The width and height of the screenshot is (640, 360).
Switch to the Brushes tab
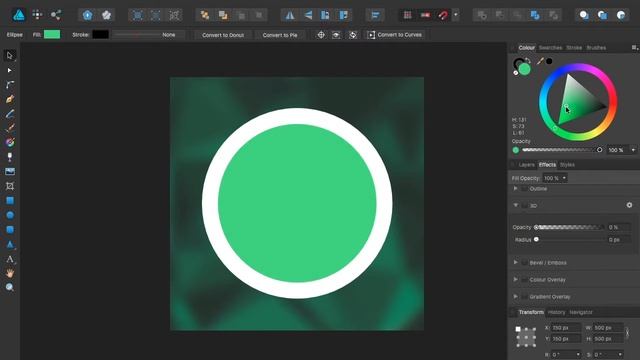point(596,48)
